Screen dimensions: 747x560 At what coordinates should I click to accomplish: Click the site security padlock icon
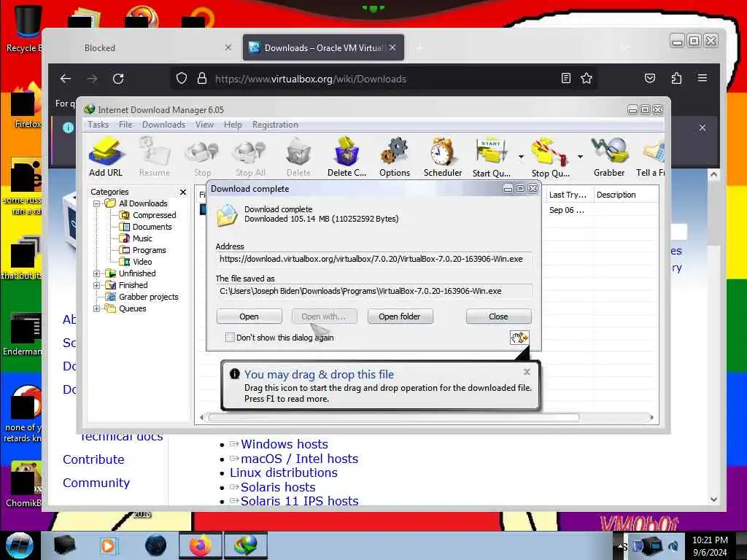point(202,79)
